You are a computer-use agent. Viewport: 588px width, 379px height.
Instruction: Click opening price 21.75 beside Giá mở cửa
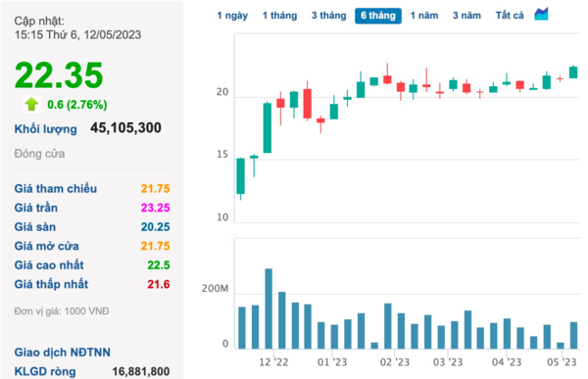click(155, 246)
